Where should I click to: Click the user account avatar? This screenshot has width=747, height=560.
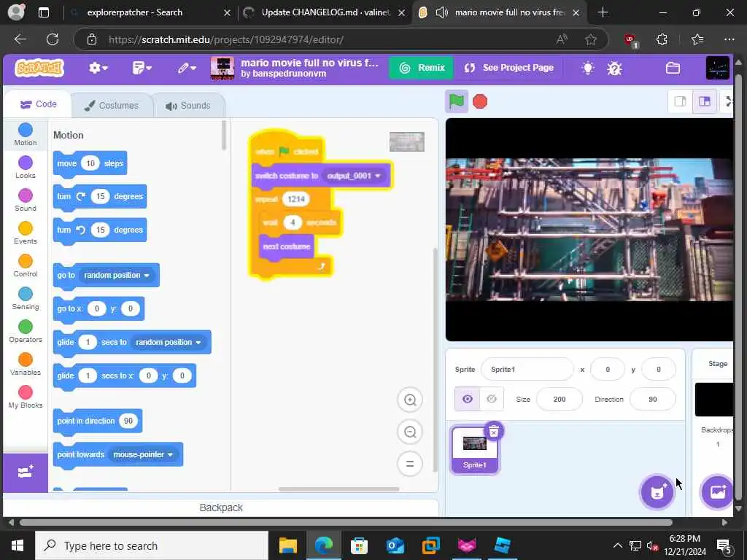pyautogui.click(x=718, y=68)
